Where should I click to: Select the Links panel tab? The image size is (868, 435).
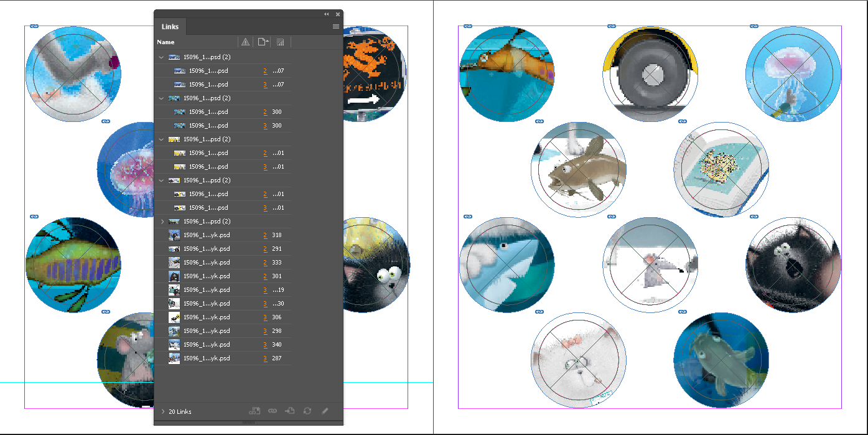(x=170, y=27)
